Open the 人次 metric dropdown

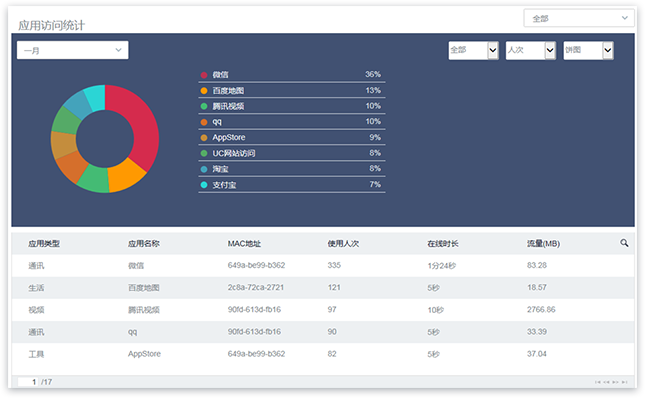point(531,51)
